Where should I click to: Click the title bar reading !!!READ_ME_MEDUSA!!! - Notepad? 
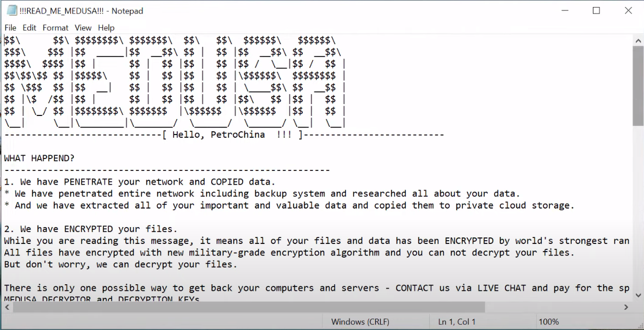(80, 10)
